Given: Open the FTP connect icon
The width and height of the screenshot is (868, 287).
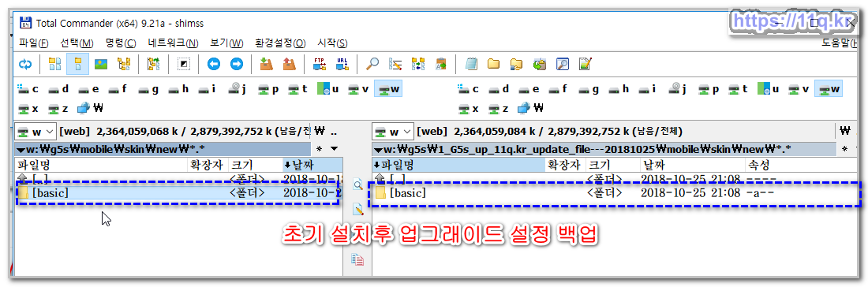Looking at the screenshot, I should click(x=320, y=64).
